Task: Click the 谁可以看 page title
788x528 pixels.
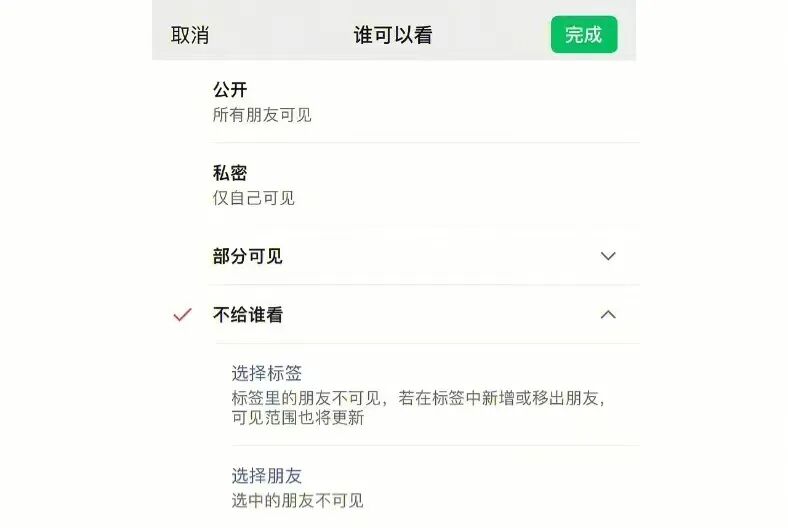Action: pyautogui.click(x=393, y=35)
